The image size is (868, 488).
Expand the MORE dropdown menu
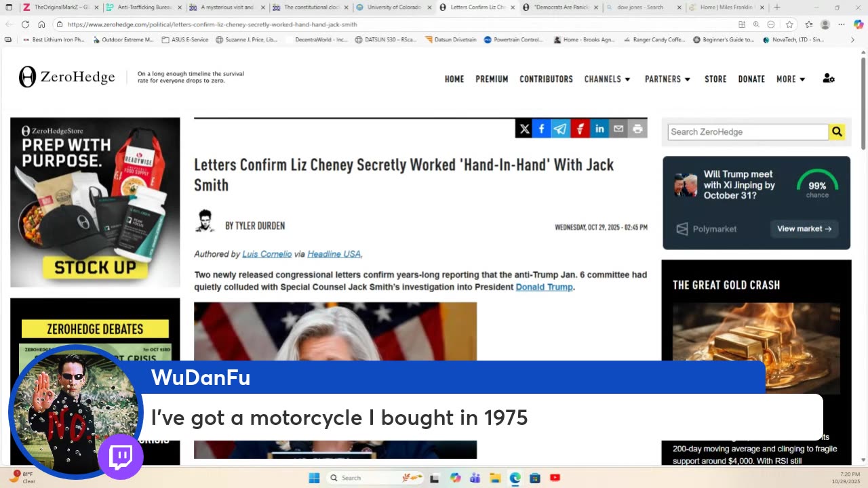[791, 79]
